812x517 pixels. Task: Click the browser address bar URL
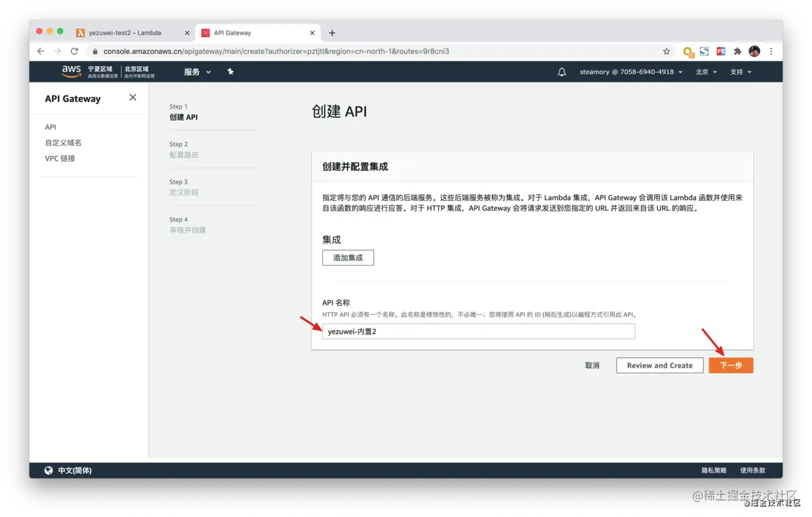click(276, 51)
